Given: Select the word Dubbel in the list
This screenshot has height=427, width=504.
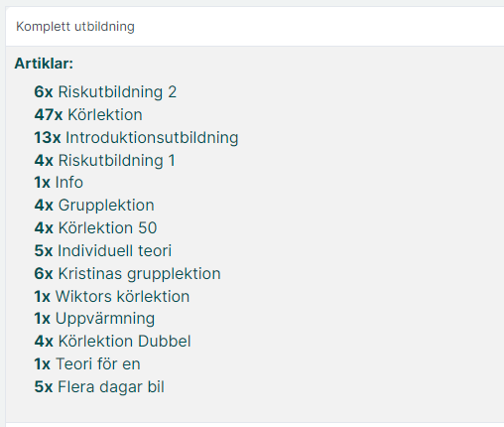Looking at the screenshot, I should click(x=165, y=342).
